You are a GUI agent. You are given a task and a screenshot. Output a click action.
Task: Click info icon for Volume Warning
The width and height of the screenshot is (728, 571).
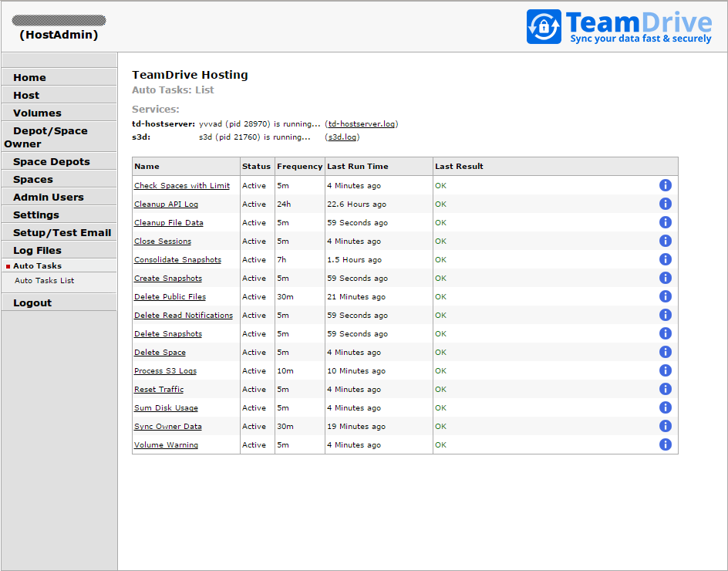click(x=665, y=444)
